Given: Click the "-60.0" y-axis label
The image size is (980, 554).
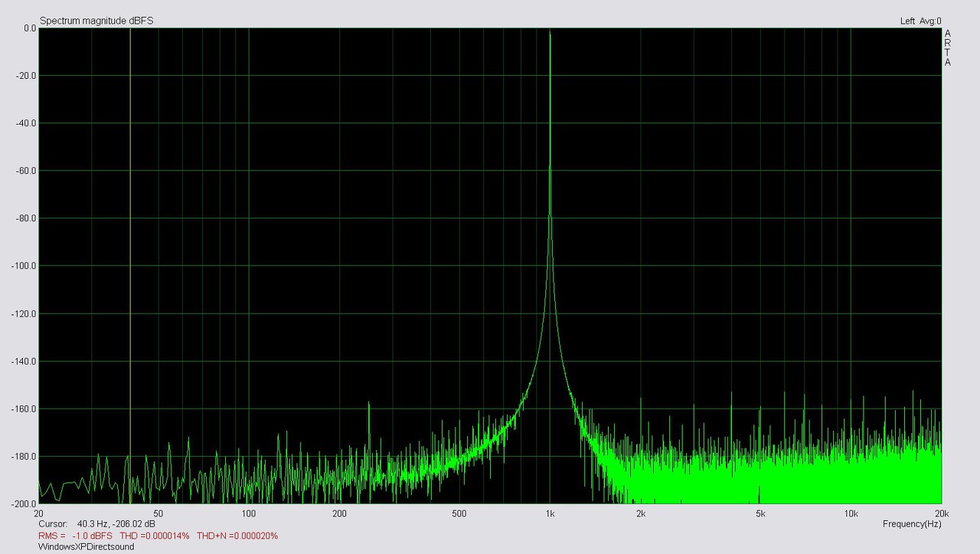Looking at the screenshot, I should (27, 171).
